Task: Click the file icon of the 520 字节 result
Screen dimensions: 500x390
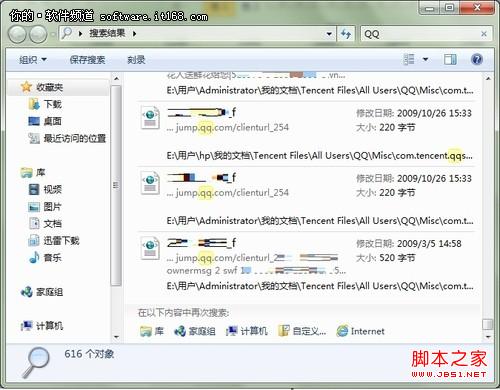Action: pos(150,248)
